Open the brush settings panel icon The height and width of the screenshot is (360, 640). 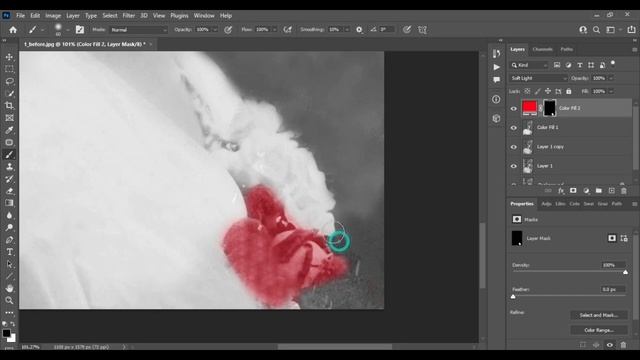pyautogui.click(x=80, y=30)
